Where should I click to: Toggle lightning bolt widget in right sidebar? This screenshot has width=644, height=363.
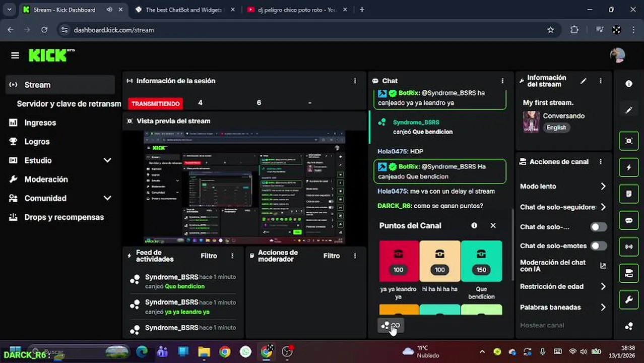pos(629,167)
